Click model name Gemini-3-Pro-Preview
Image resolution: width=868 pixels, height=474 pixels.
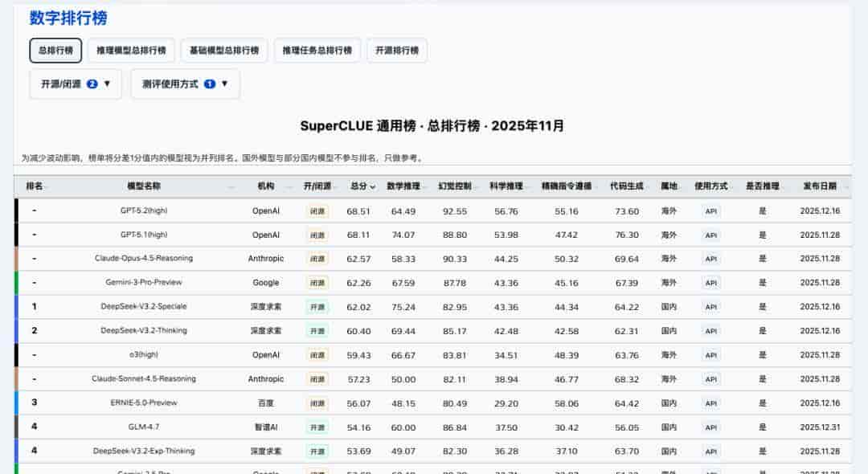coord(144,283)
